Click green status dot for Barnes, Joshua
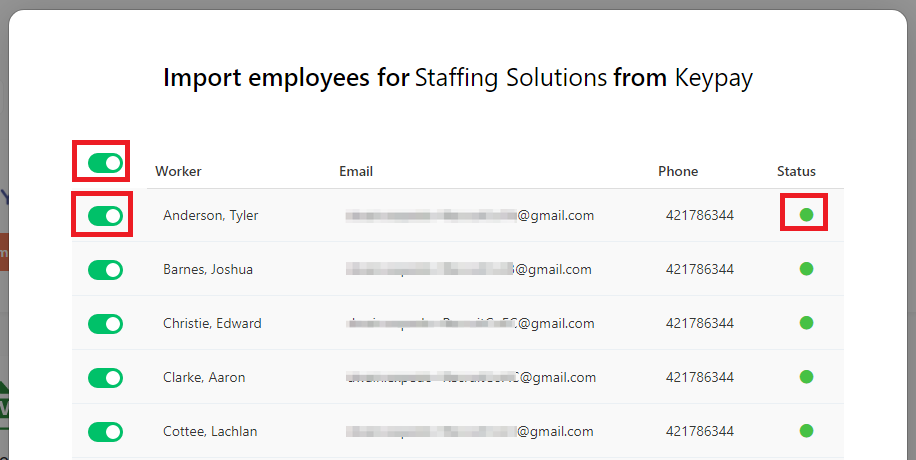The image size is (916, 460). [806, 269]
